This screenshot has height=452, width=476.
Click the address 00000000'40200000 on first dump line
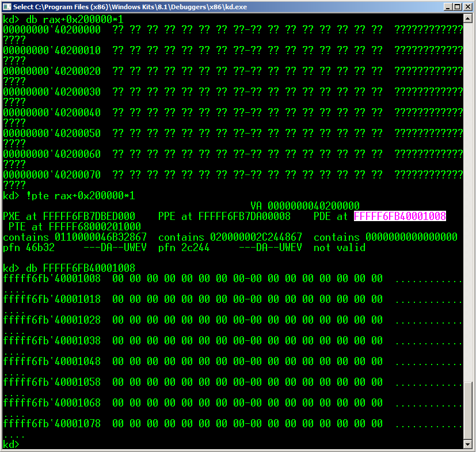pos(52,30)
